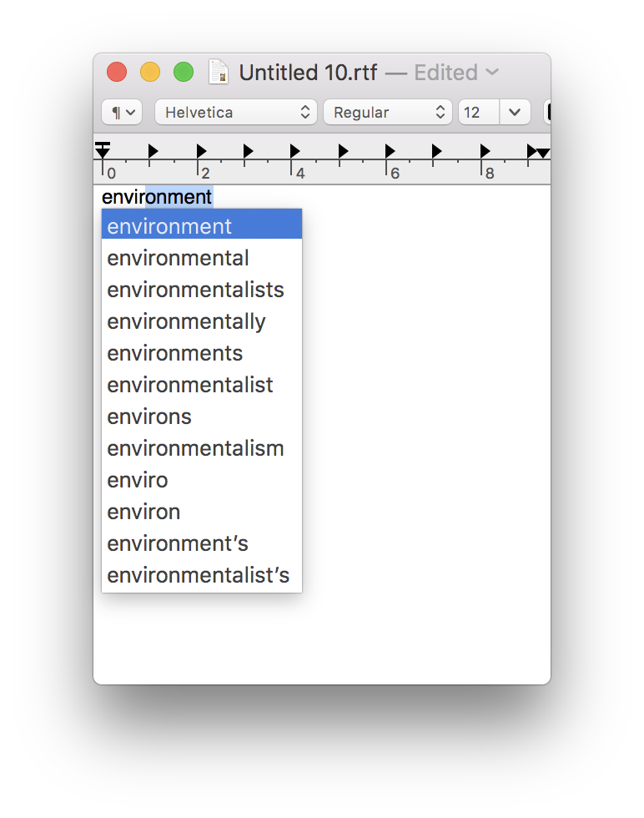Viewport: 644px width, 818px height.
Task: Open the Edited title chevron menu
Action: [x=492, y=72]
